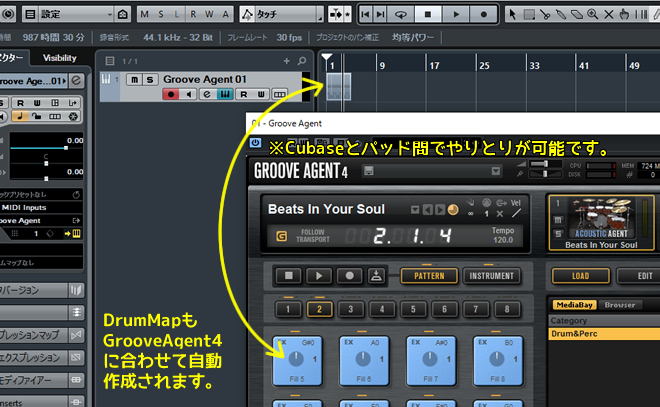Click the Constrain Delay Compensation icon
The height and width of the screenshot is (407, 660).
pos(8,14)
